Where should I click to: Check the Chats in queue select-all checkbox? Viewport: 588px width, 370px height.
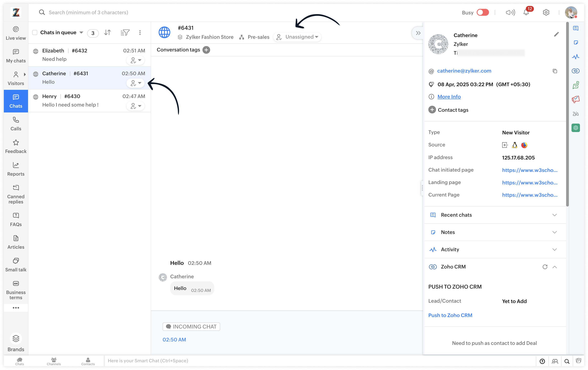click(35, 32)
